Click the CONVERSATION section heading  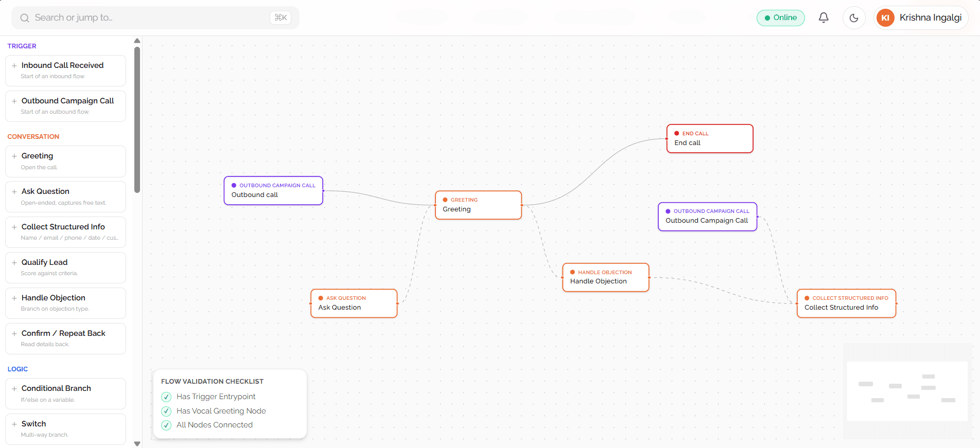33,137
